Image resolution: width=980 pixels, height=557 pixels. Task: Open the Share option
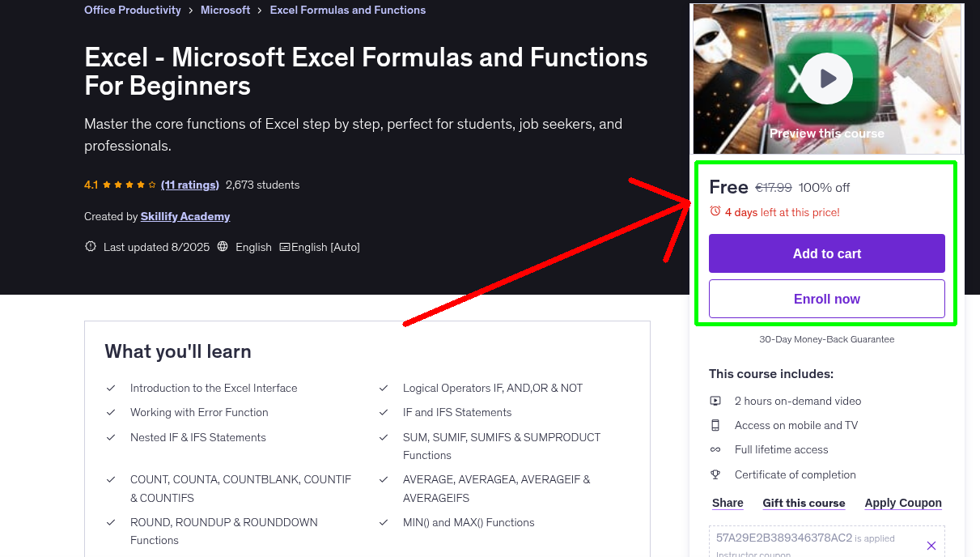coord(727,503)
